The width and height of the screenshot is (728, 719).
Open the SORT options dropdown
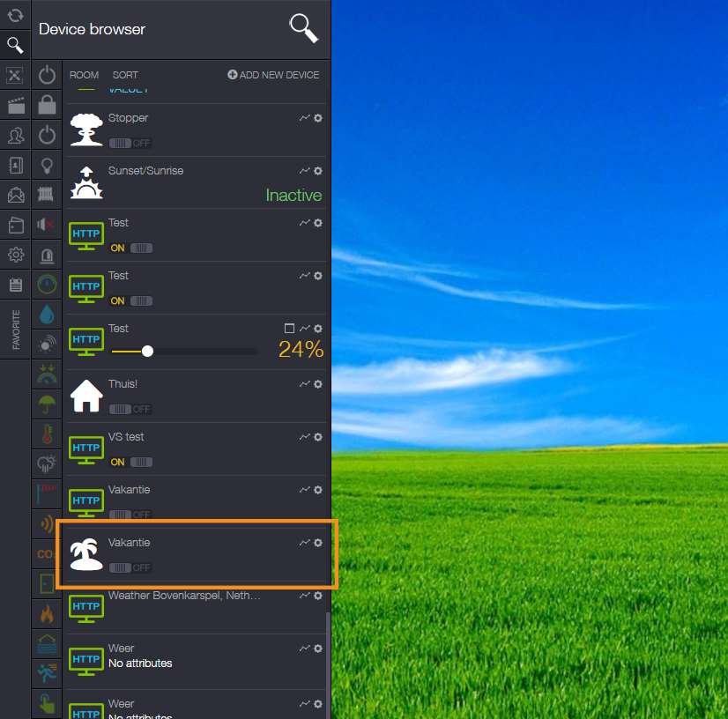(x=125, y=75)
